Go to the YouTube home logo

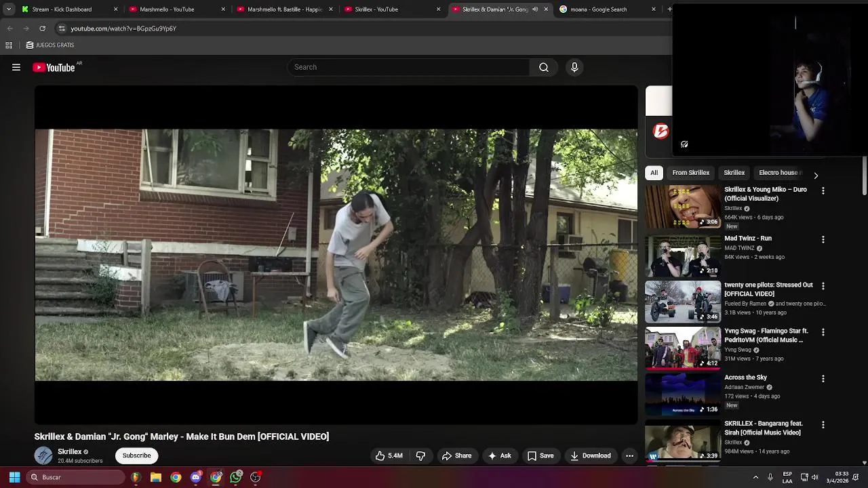coord(54,67)
